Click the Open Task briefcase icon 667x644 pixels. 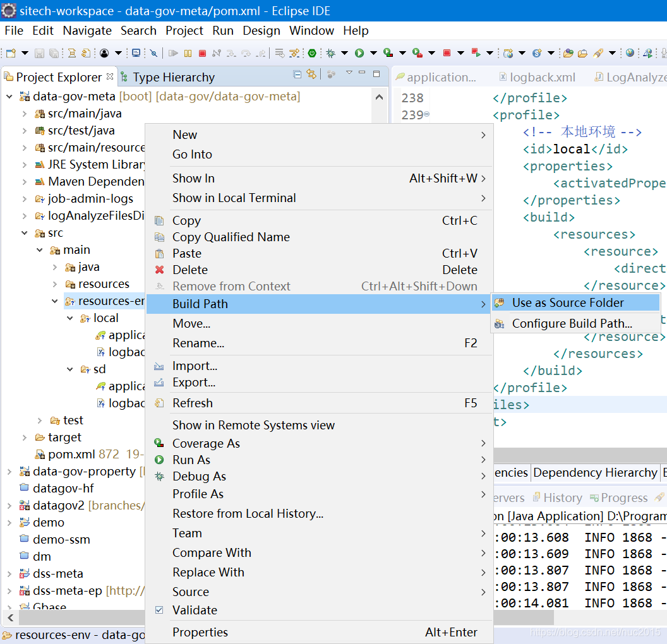point(583,53)
